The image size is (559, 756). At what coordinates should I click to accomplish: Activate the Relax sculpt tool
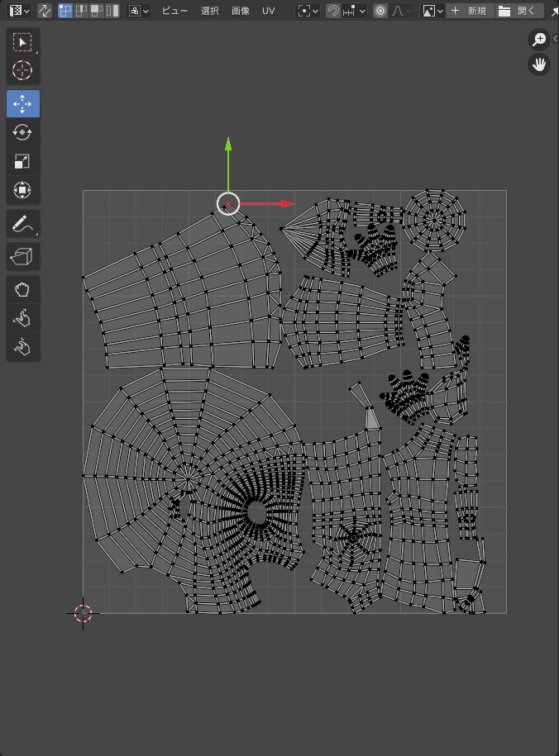click(22, 318)
